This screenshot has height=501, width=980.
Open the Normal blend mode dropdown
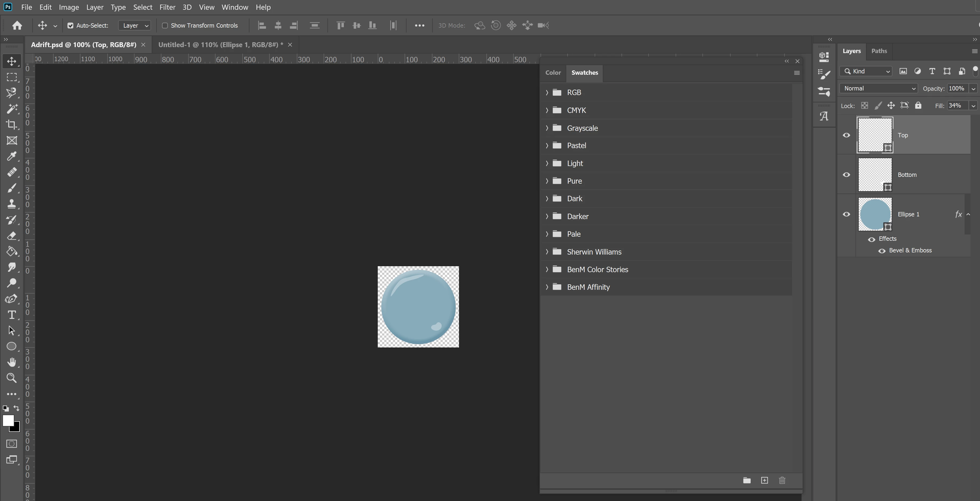pyautogui.click(x=878, y=89)
